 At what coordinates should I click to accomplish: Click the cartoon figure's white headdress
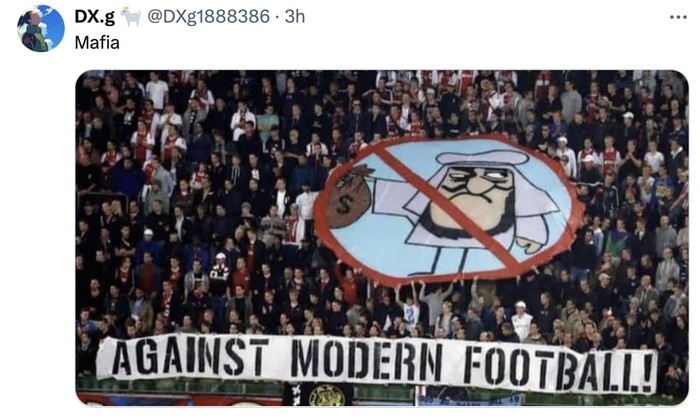click(482, 158)
